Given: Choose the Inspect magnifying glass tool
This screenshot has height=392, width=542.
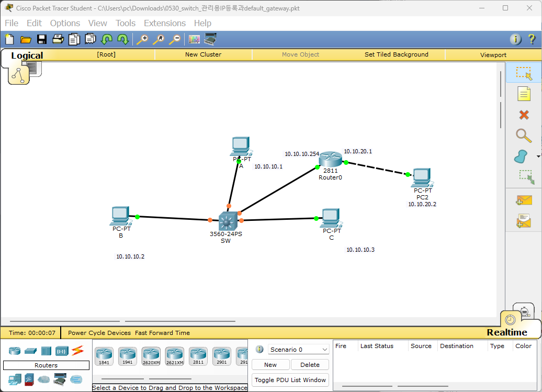Looking at the screenshot, I should tap(524, 136).
